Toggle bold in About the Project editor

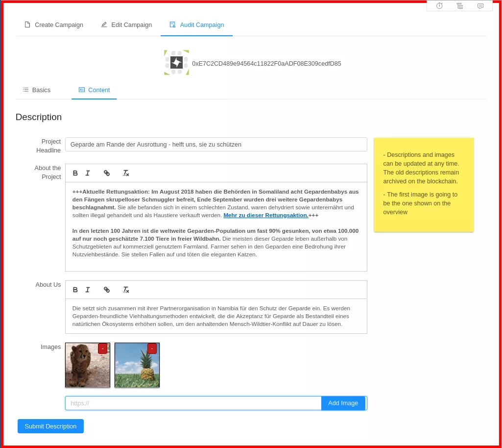[75, 173]
